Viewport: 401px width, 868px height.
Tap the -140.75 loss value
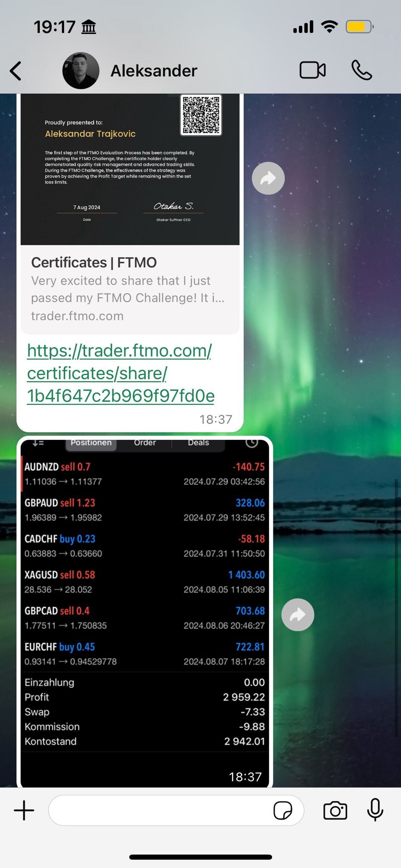click(248, 467)
